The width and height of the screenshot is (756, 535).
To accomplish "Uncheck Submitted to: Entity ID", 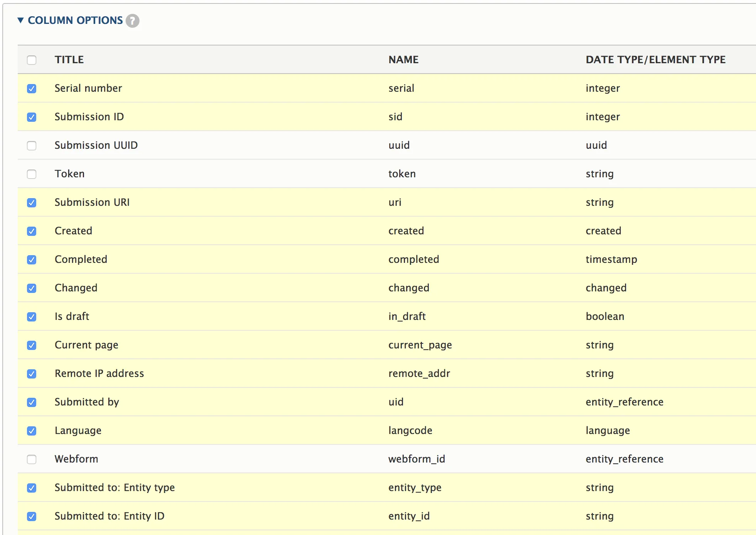I will [x=32, y=516].
